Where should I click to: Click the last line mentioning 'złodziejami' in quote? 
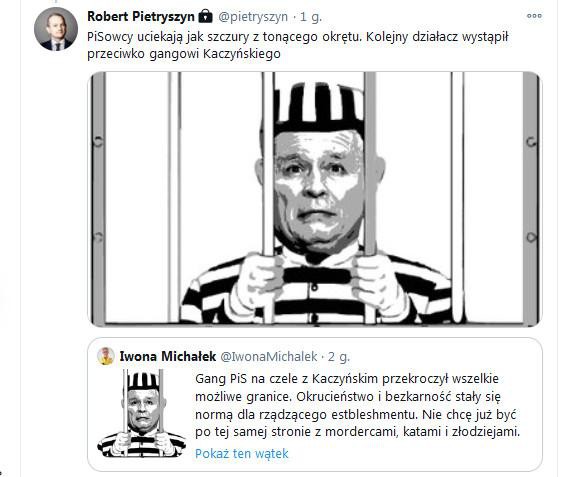point(357,432)
